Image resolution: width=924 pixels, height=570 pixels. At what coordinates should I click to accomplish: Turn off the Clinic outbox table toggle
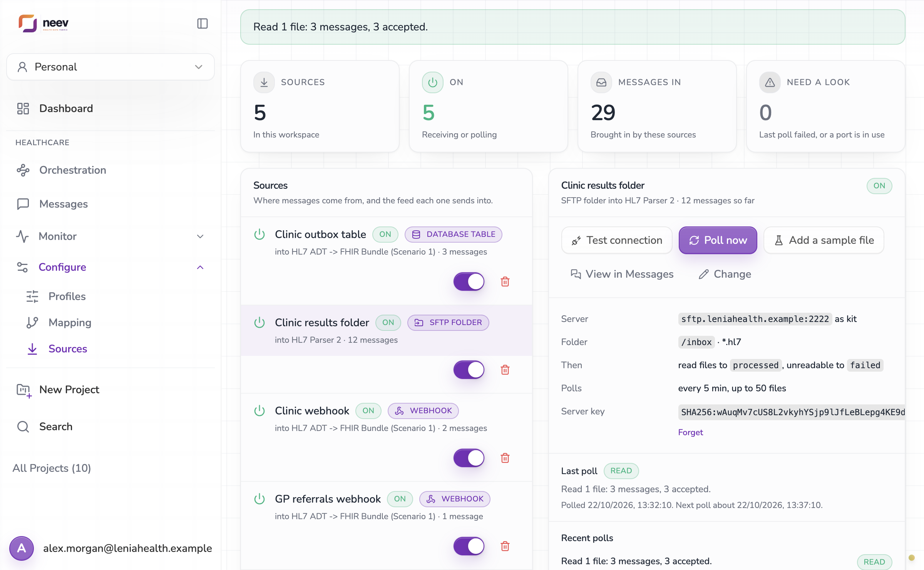[469, 282]
